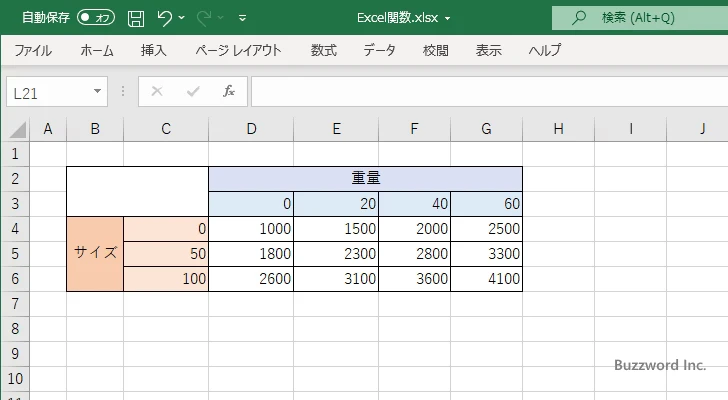Open the ヘルプ tab
Image resolution: width=728 pixels, height=400 pixels.
(545, 50)
